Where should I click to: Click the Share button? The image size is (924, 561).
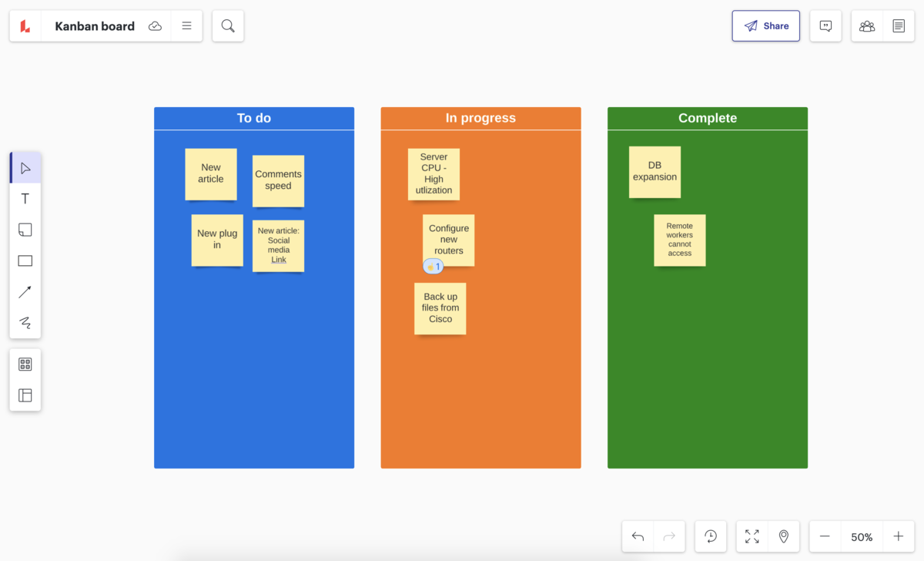click(766, 25)
